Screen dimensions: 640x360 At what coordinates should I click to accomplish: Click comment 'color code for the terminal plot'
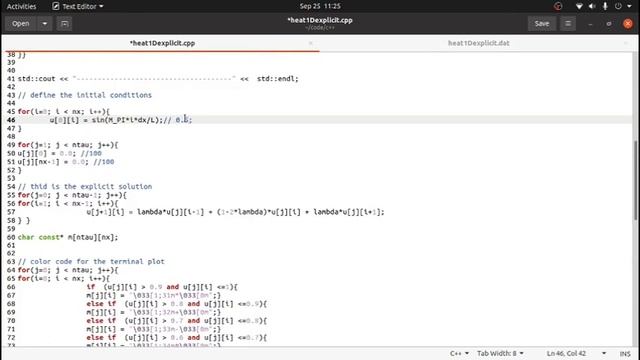[x=91, y=262]
